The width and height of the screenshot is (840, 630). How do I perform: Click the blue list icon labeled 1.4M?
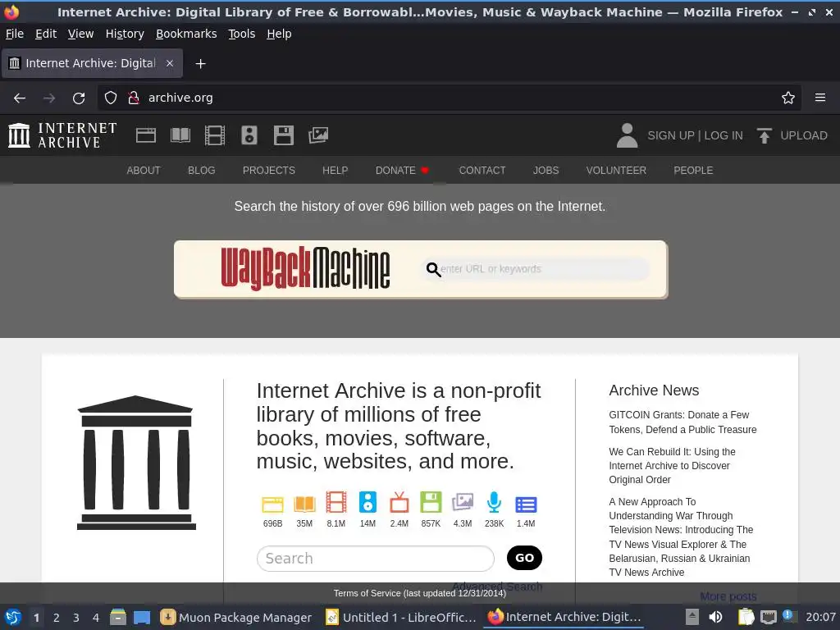(x=526, y=504)
